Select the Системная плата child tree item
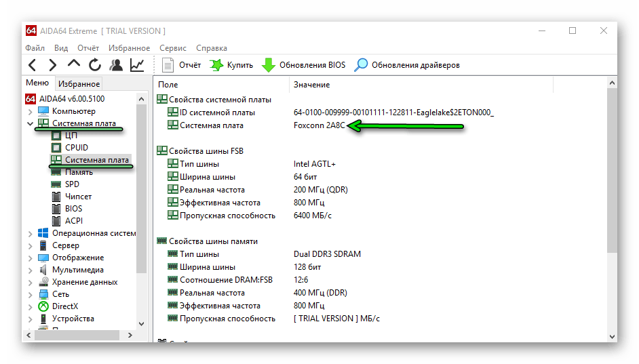Screen dimensions: 639x364 coord(96,159)
